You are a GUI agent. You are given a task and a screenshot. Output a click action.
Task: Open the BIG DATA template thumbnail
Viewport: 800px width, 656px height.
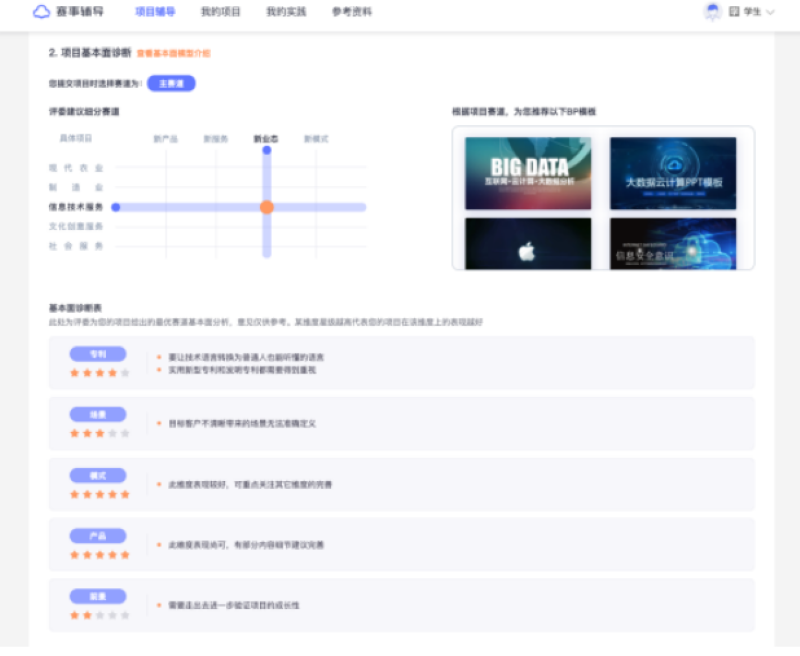(528, 172)
